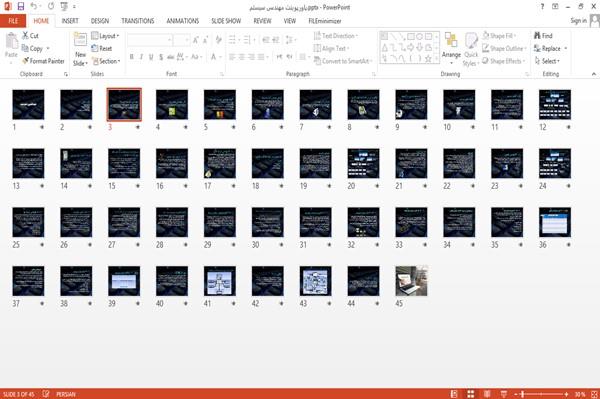
Task: Click the Redo icon in quick access toolbar
Action: (x=51, y=7)
